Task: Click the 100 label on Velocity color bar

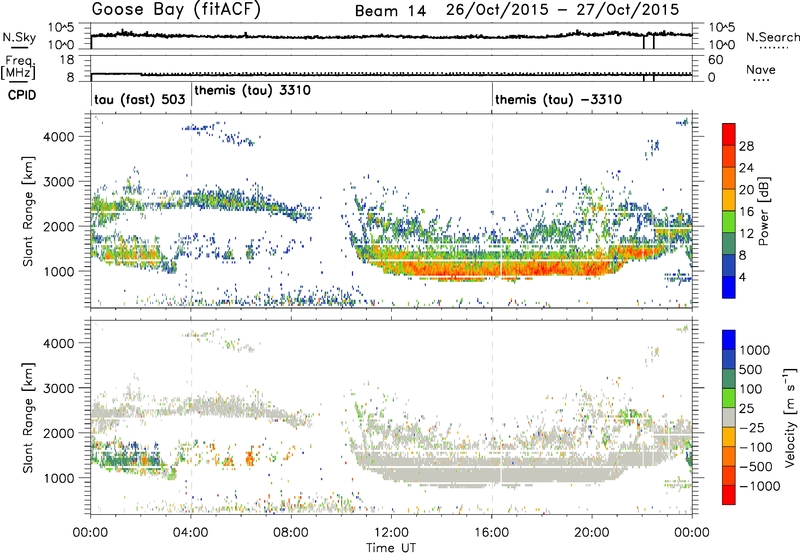Action: point(751,389)
